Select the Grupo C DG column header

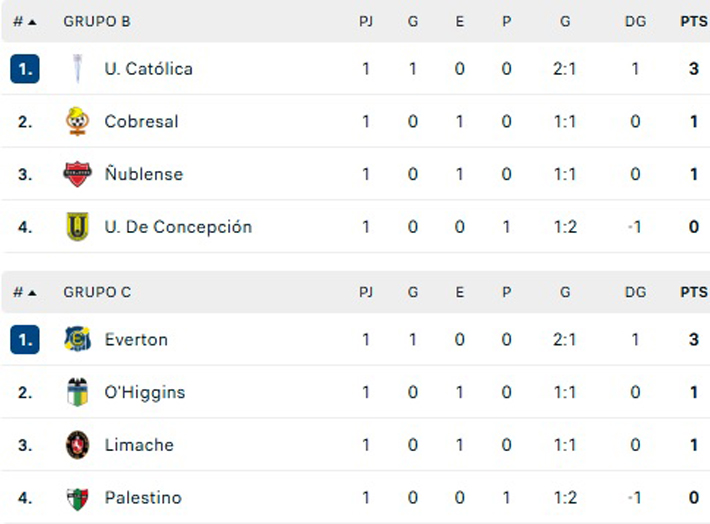click(x=635, y=293)
